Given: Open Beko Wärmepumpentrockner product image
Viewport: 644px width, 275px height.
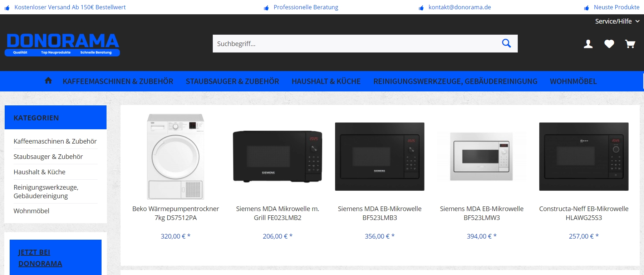Looking at the screenshot, I should tap(176, 156).
